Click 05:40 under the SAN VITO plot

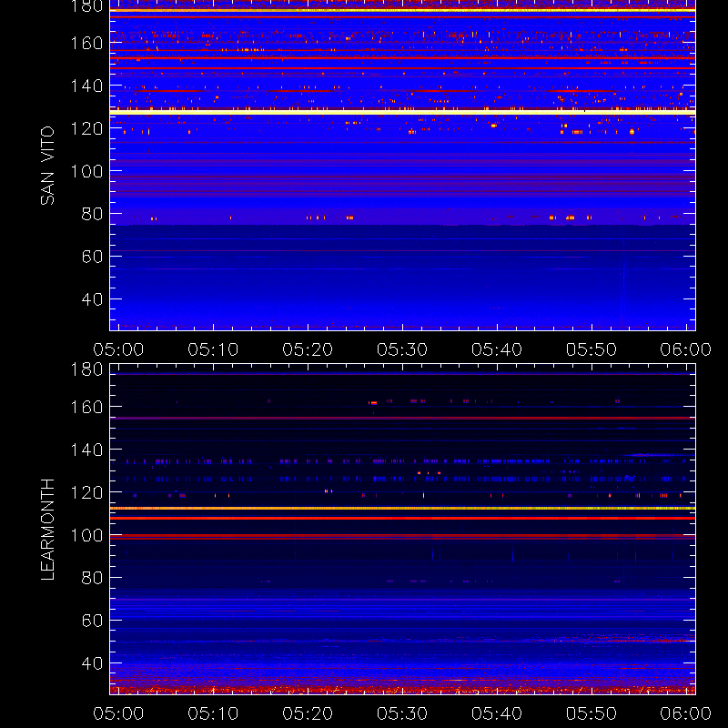click(497, 349)
